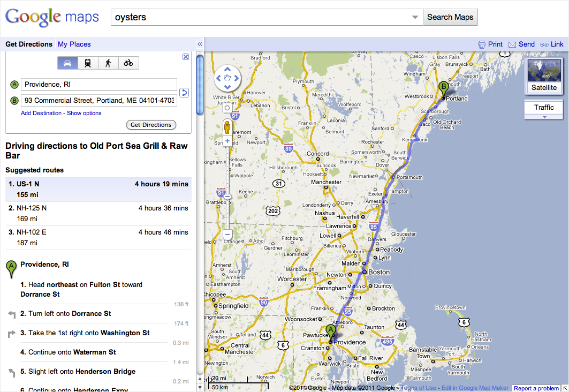Click the hand icon in pan control

click(227, 78)
